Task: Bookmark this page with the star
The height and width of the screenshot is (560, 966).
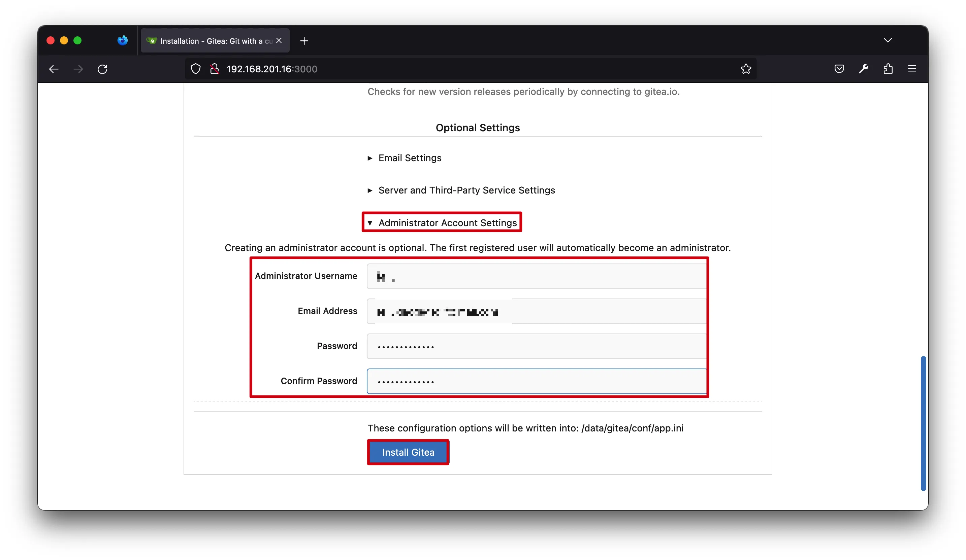Action: (746, 69)
